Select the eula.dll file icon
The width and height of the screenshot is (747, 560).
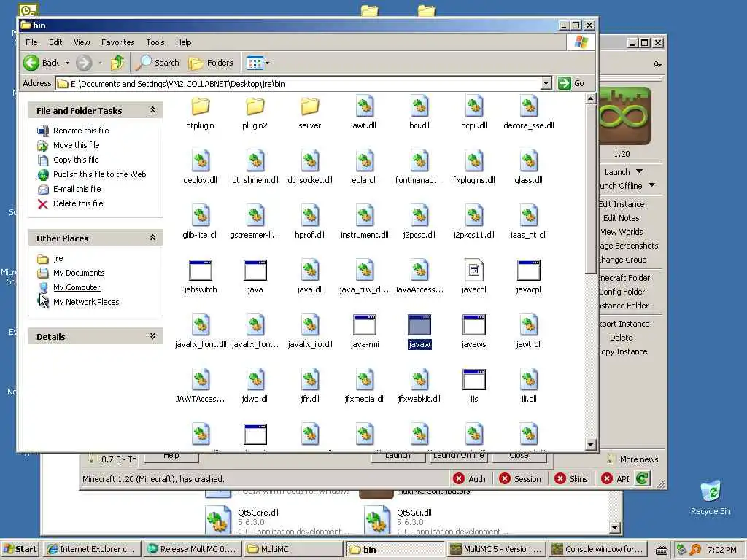click(x=365, y=160)
